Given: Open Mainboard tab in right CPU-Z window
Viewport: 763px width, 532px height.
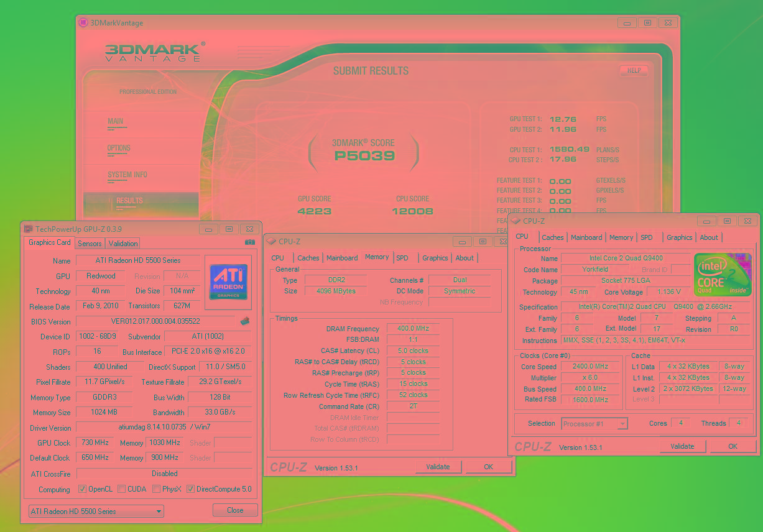Looking at the screenshot, I should pos(586,237).
